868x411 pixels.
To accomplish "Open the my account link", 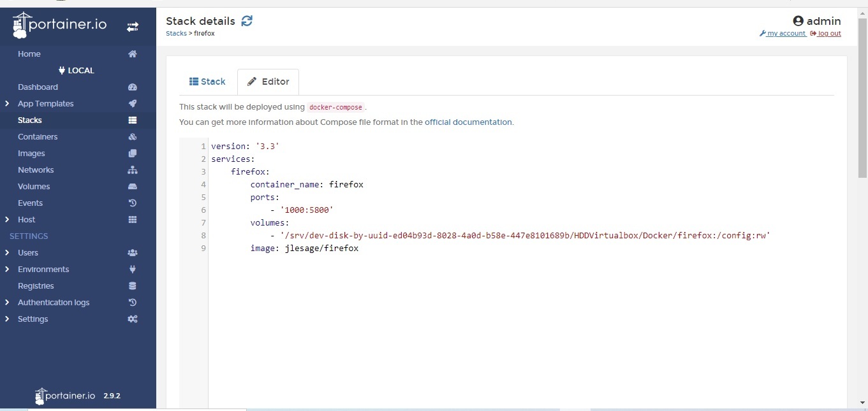I will point(786,34).
